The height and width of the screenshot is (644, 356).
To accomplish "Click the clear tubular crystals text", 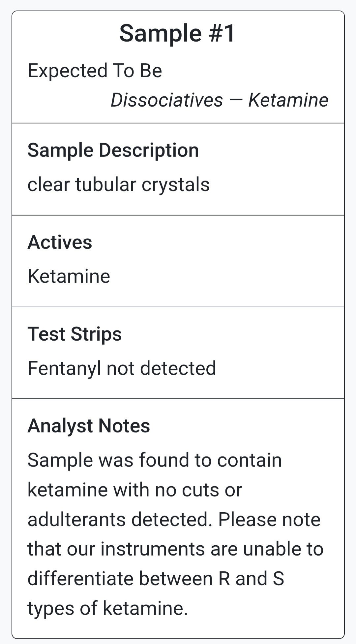I will tap(119, 184).
